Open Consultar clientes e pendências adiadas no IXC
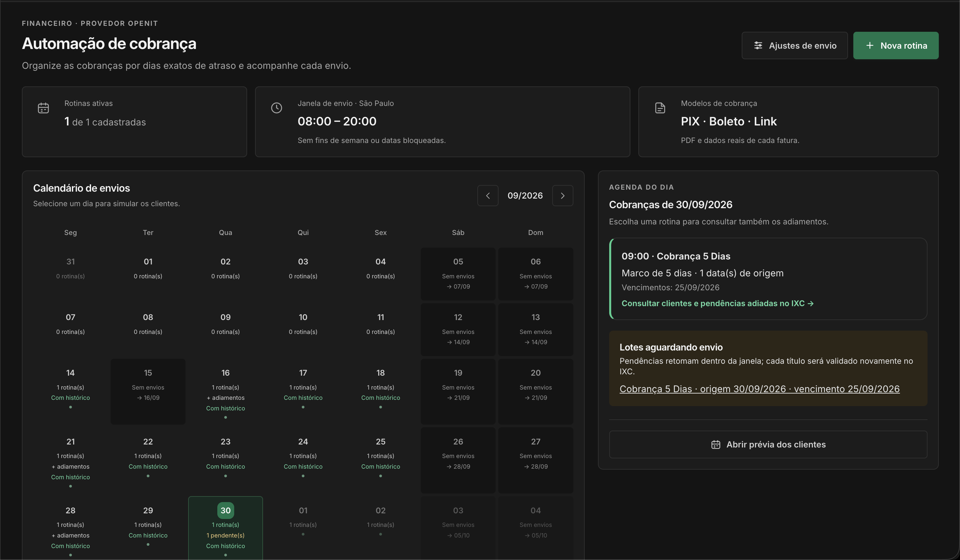Viewport: 960px width, 560px height. click(717, 303)
